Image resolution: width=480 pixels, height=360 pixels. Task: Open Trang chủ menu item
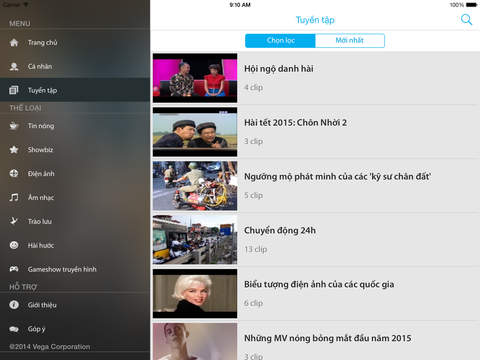click(x=75, y=43)
